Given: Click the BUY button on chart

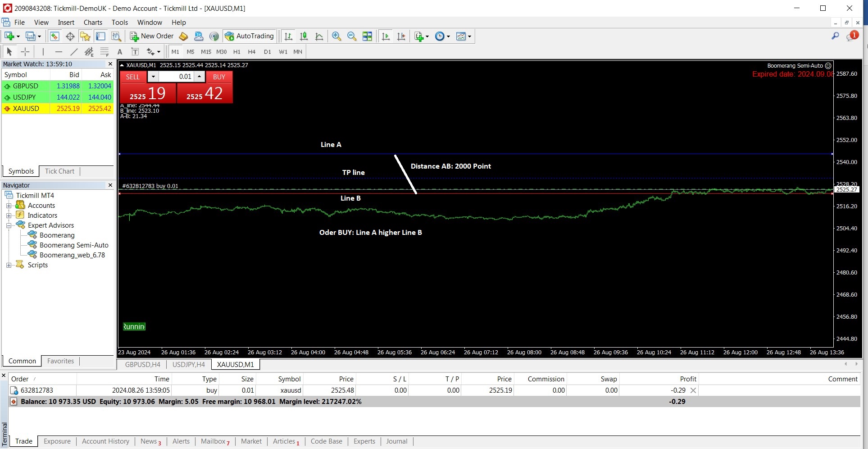Looking at the screenshot, I should tap(219, 77).
